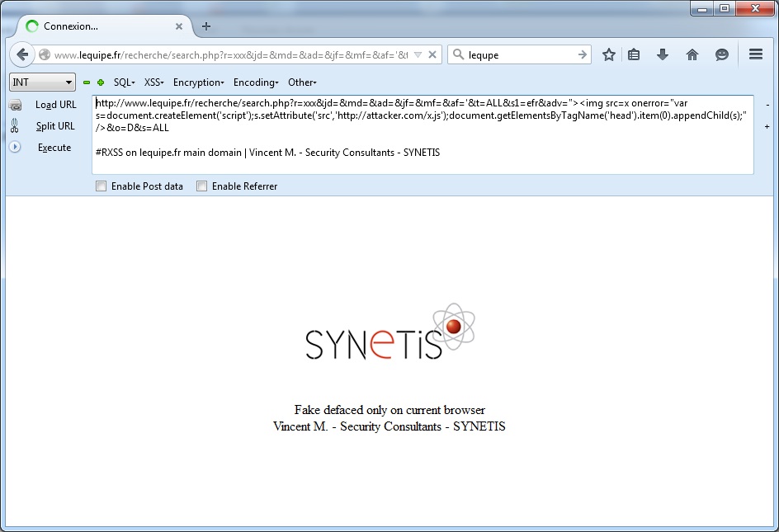Viewport: 779px width, 532px height.
Task: Click 'Vincent M. - Security Consultants - SYNETIS' page text
Action: 389,426
